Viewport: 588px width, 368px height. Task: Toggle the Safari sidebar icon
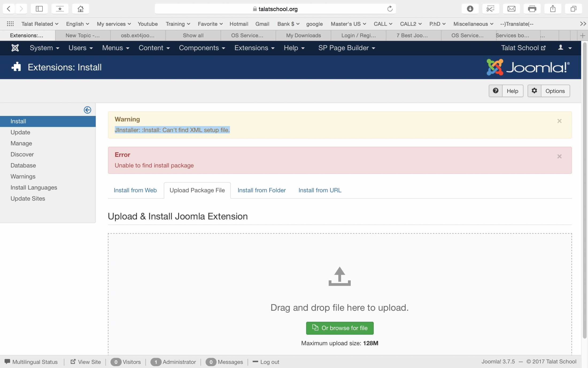39,9
